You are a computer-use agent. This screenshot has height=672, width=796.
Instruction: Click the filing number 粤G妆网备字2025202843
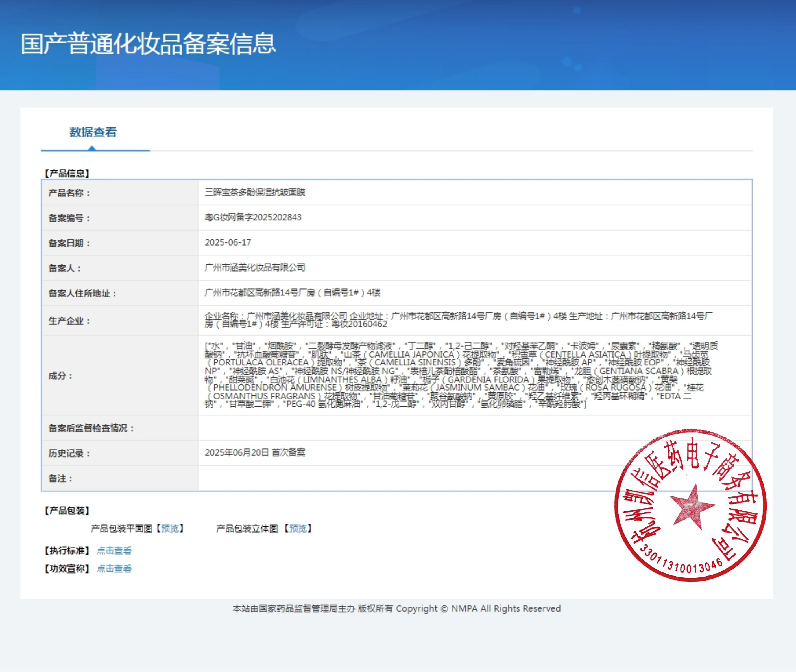point(253,218)
